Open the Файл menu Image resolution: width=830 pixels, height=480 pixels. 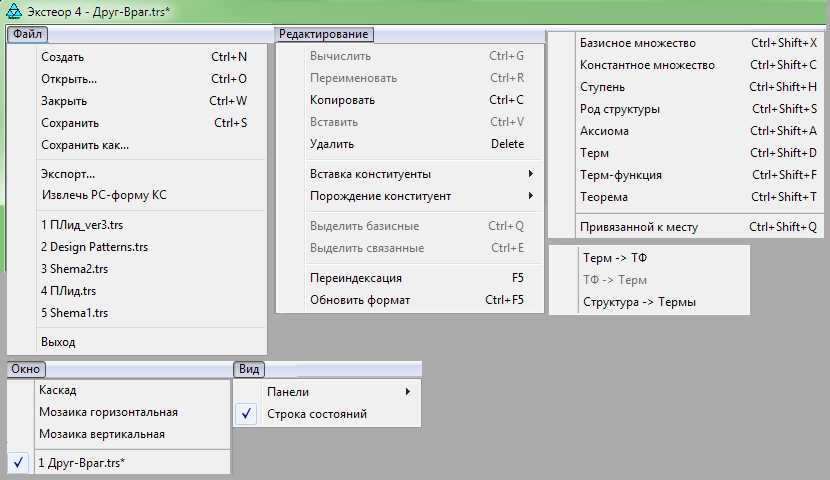pos(26,34)
